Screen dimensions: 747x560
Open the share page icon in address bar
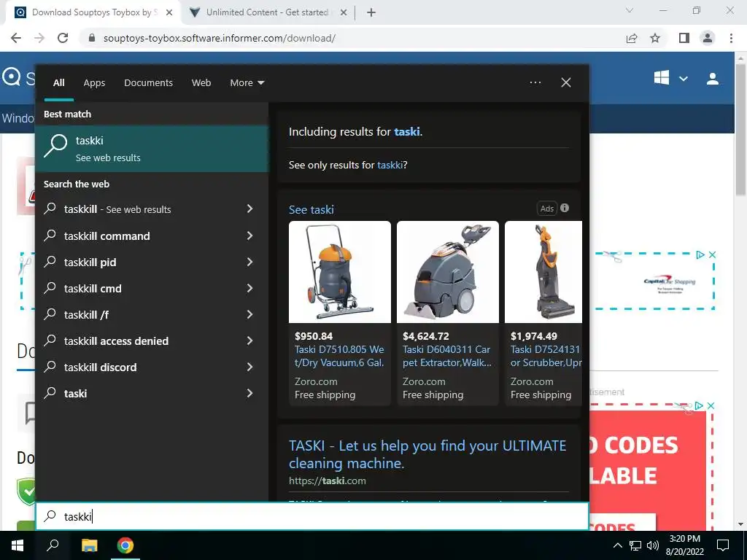tap(632, 38)
